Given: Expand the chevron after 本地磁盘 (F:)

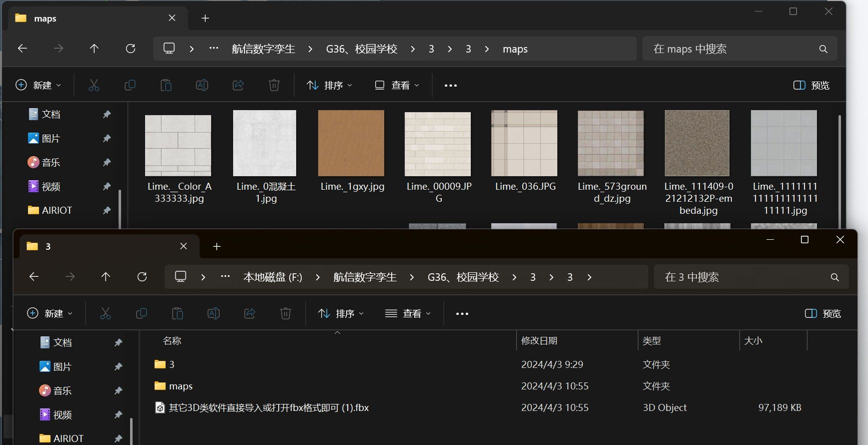Looking at the screenshot, I should (x=318, y=277).
